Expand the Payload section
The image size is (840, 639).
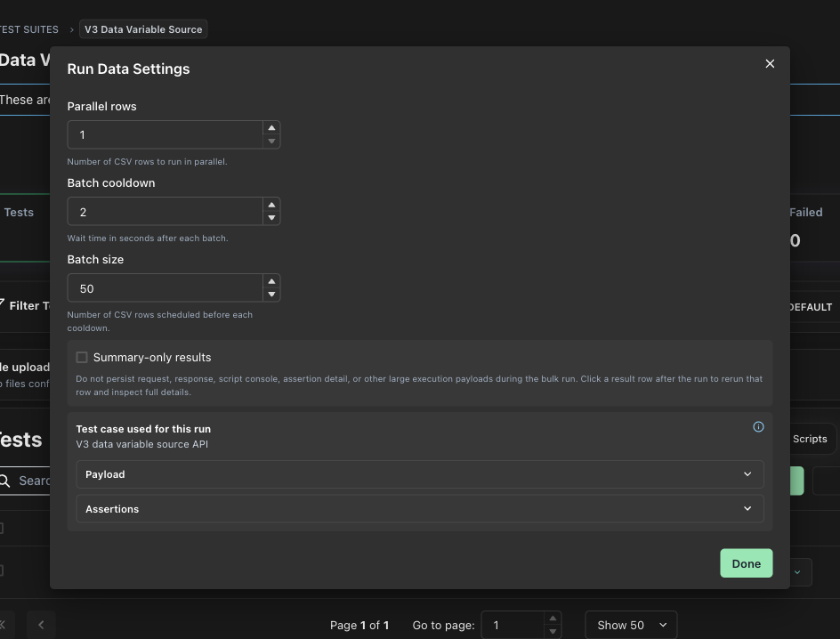pos(419,474)
